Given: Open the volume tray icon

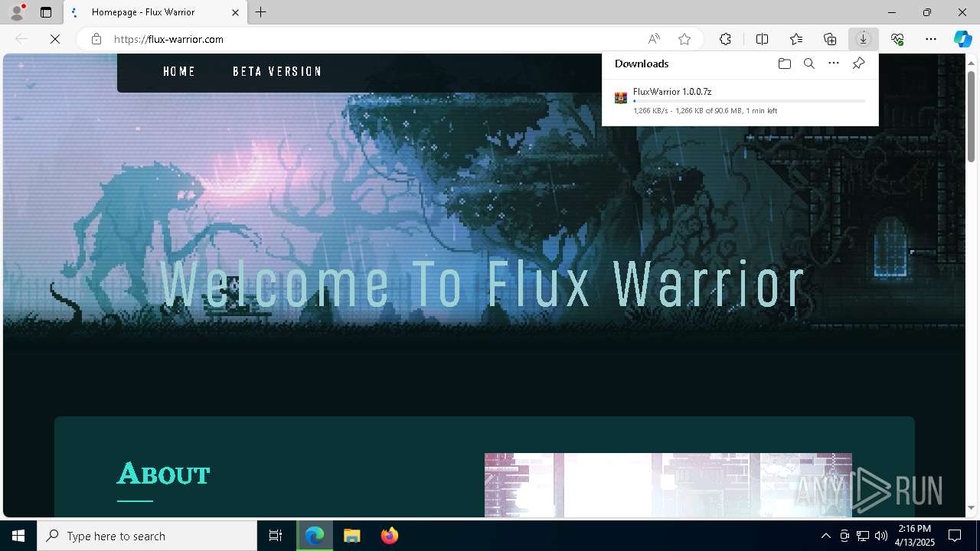Looking at the screenshot, I should pyautogui.click(x=881, y=536).
